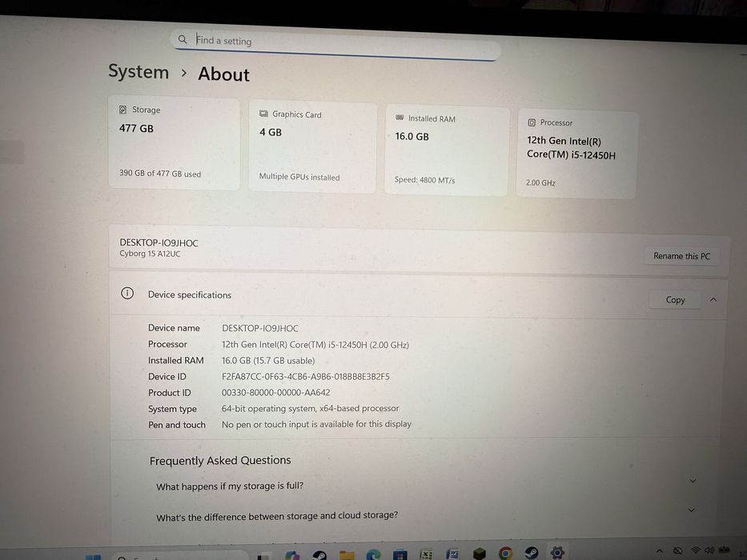The width and height of the screenshot is (747, 560).
Task: Click the Cyborg 15 A12UC model text
Action: [x=150, y=254]
